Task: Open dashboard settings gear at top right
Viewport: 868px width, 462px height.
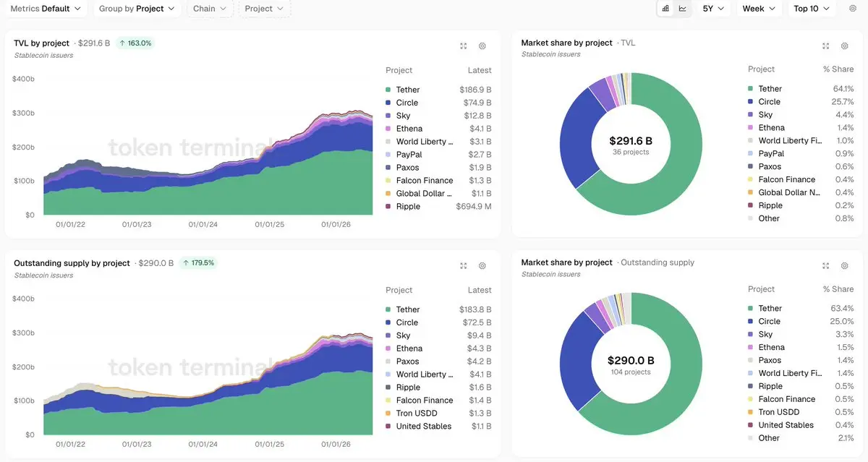Action: pyautogui.click(x=852, y=9)
